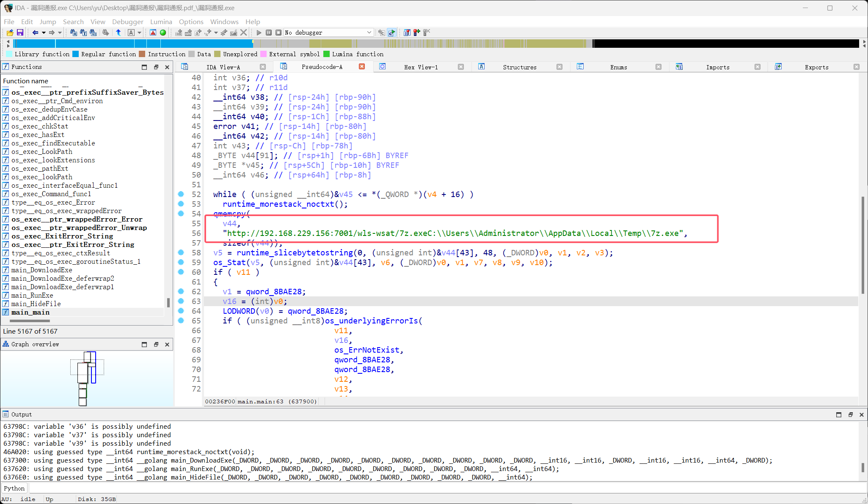Viewport: 868px width, 504px height.
Task: Click the pause process icon
Action: [269, 33]
